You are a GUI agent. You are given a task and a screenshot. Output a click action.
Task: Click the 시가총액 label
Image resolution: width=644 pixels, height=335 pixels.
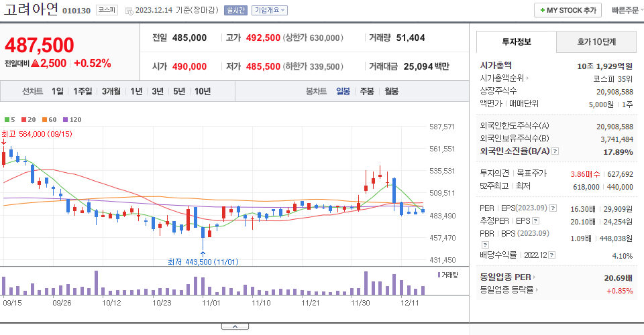(496, 65)
